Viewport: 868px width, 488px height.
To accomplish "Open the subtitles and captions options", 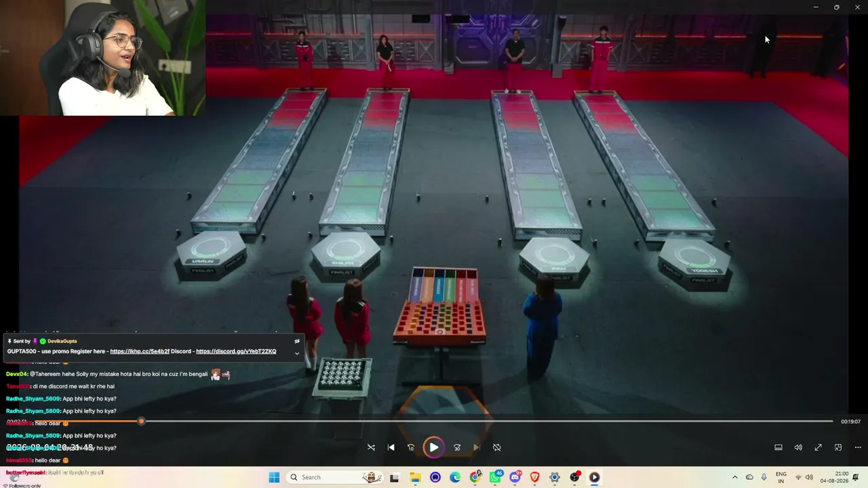I will (778, 447).
